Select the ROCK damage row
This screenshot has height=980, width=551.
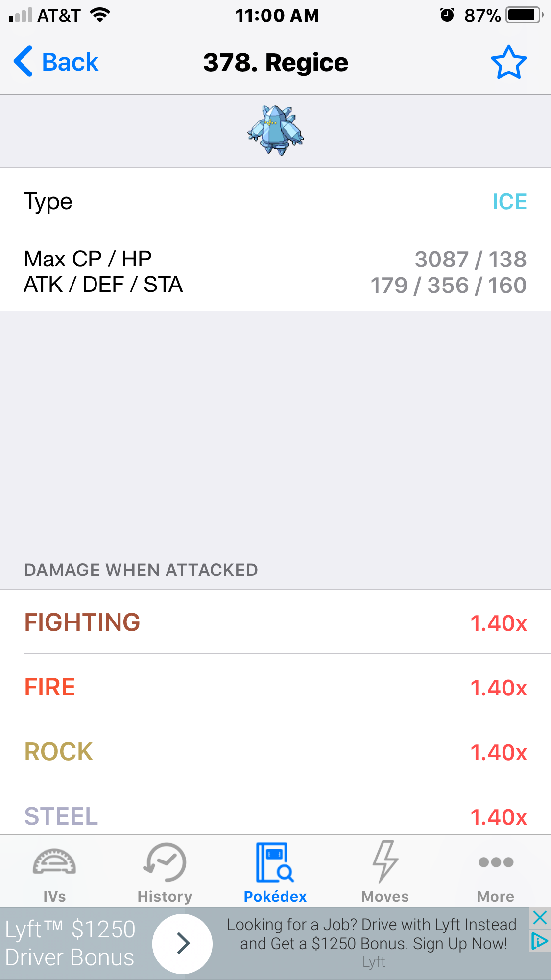coord(275,751)
